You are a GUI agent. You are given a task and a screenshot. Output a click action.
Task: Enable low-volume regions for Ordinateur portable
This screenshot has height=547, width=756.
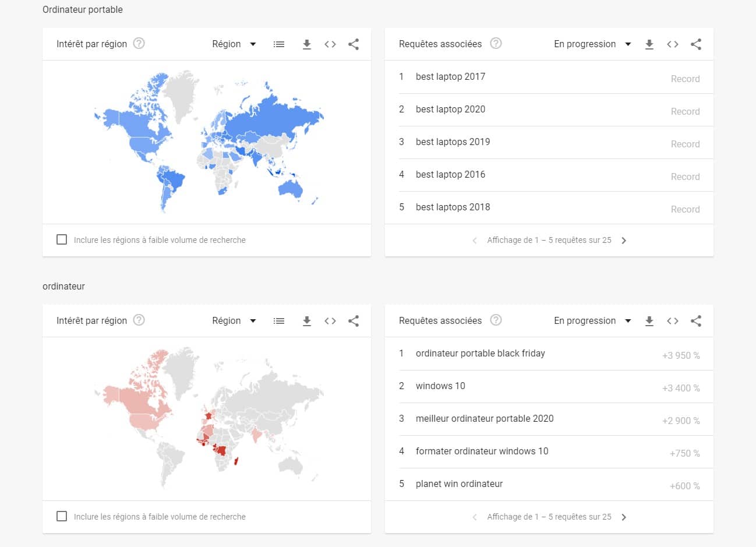(x=62, y=239)
